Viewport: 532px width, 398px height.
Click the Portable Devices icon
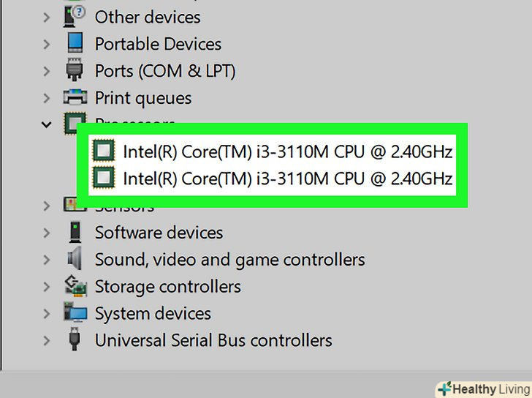[75, 43]
